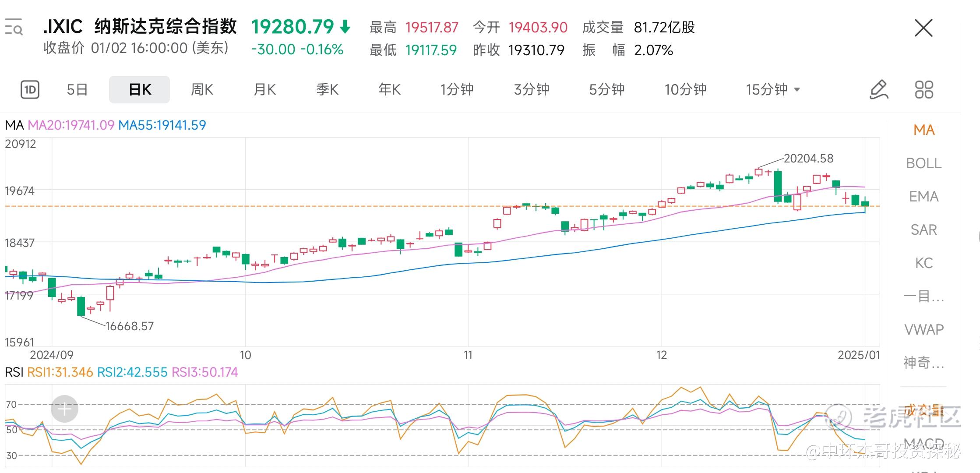Click the 20204.58 high price marker
Viewport: 980px width, 473px height.
(x=808, y=159)
